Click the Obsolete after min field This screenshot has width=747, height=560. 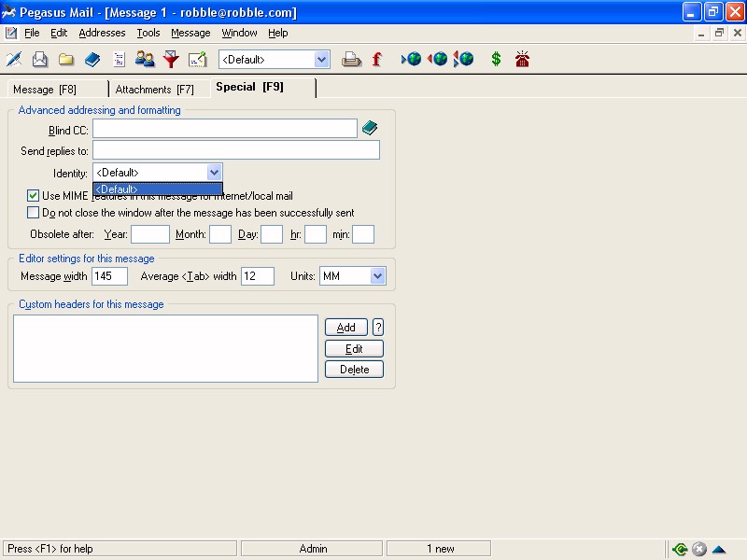363,234
